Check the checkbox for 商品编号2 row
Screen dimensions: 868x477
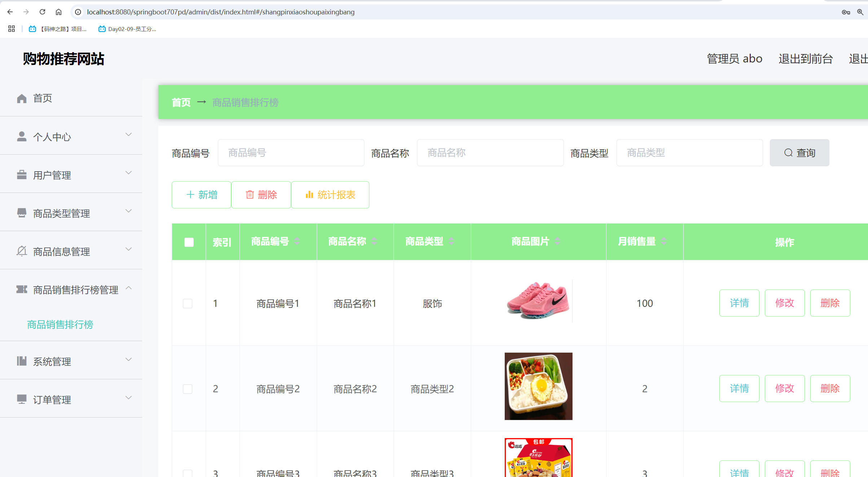pos(188,389)
